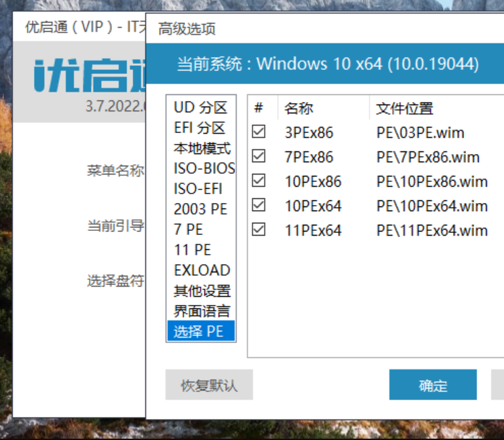
Task: Click 当前引导 label in 优启通 window
Action: point(116,226)
